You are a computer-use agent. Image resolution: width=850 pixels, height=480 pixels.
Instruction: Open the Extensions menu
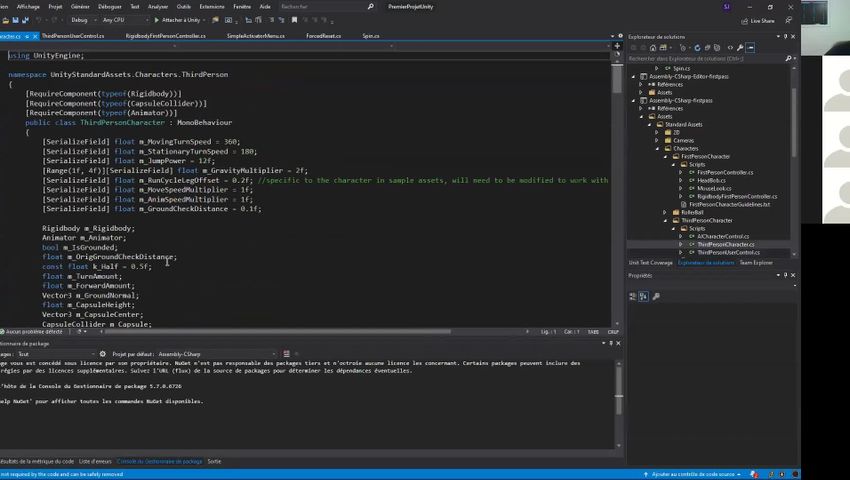click(212, 7)
